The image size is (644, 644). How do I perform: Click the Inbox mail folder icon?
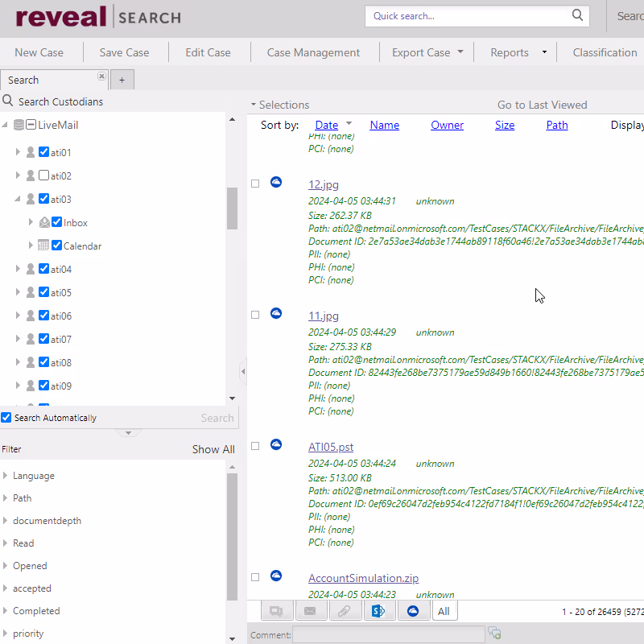[x=44, y=222]
